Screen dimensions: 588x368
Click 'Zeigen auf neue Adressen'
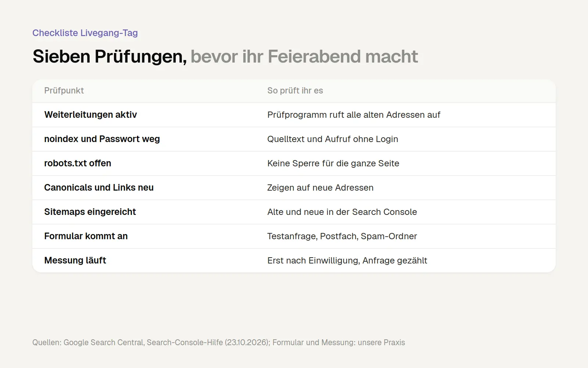(x=320, y=188)
